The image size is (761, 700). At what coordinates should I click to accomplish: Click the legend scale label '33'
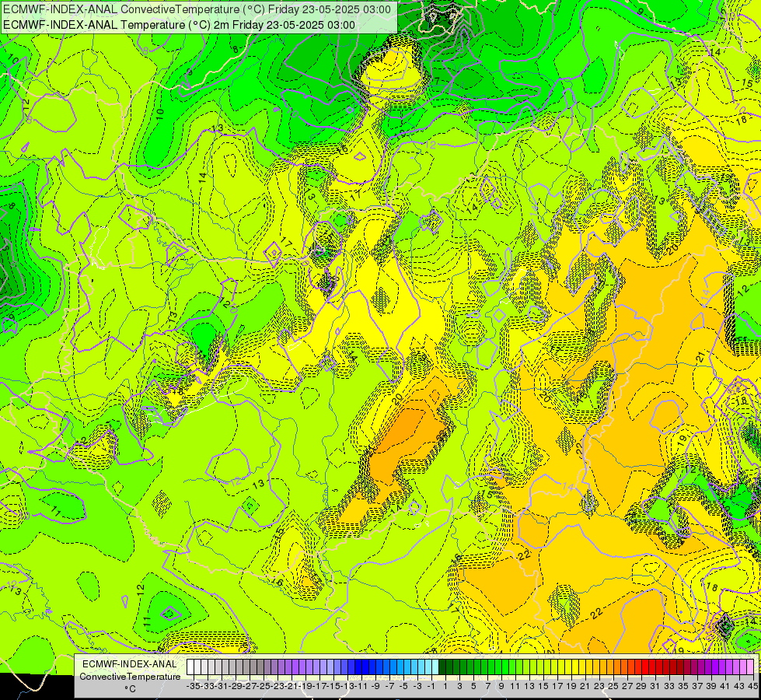pyautogui.click(x=669, y=687)
